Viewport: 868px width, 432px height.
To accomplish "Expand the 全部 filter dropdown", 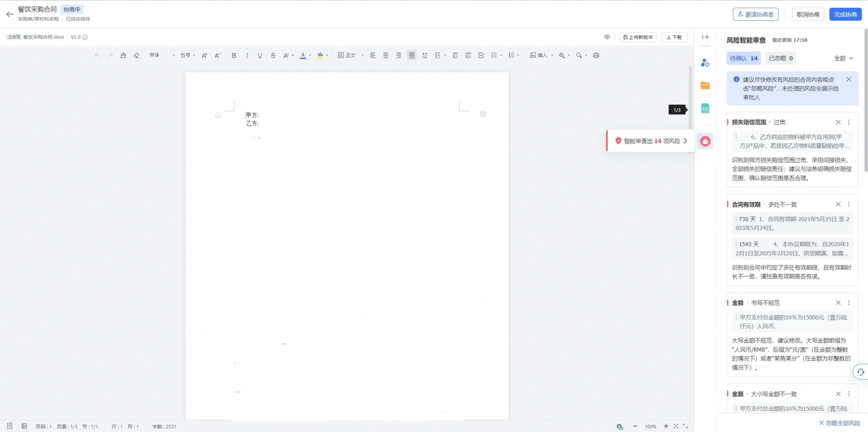I will pyautogui.click(x=844, y=58).
